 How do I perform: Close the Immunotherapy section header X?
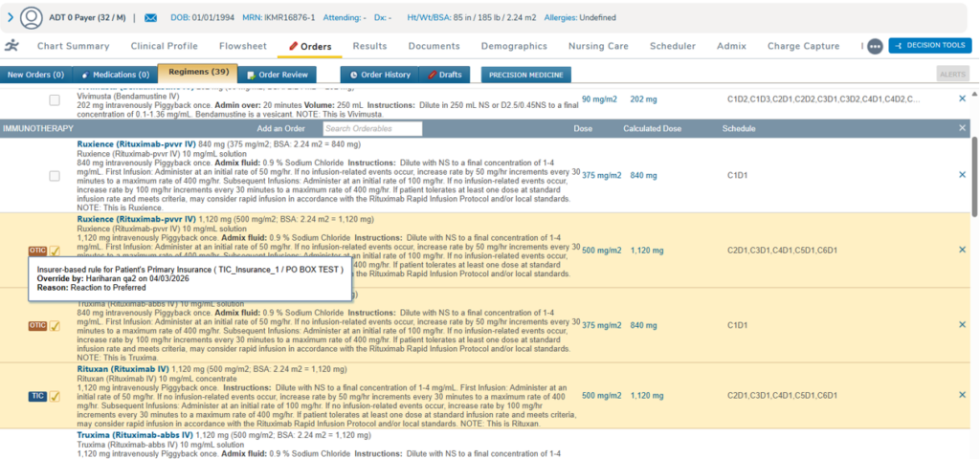click(962, 128)
